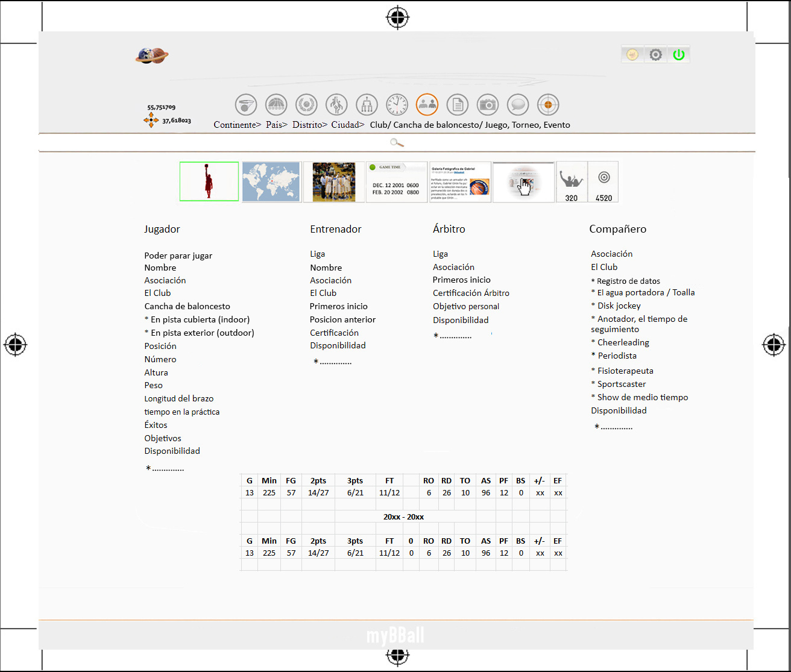Open settings with the gear button
This screenshot has width=791, height=672.
[655, 55]
